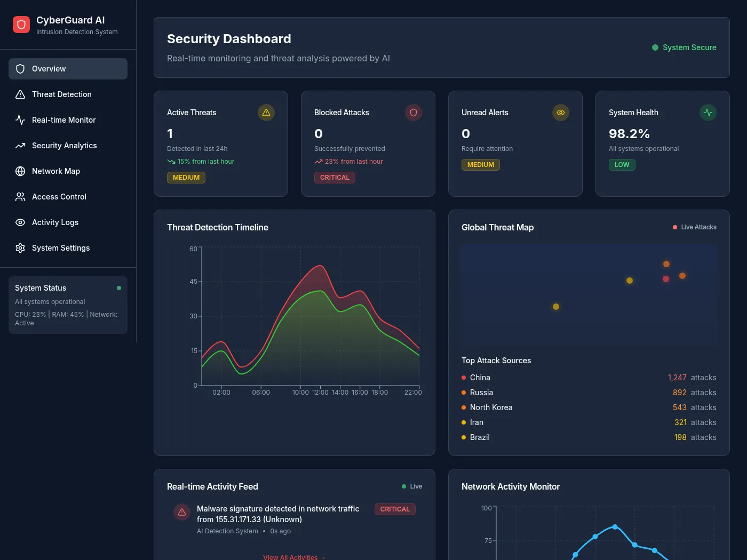Screen dimensions: 747x560
Task: Open System Settings page
Action: tap(68, 248)
